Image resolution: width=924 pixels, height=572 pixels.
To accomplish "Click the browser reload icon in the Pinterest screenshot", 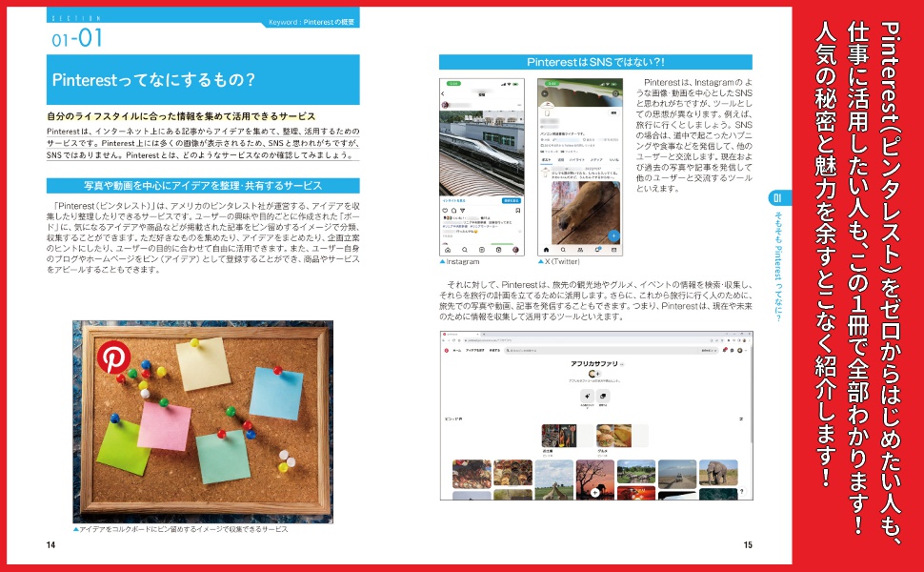I will pyautogui.click(x=453, y=340).
